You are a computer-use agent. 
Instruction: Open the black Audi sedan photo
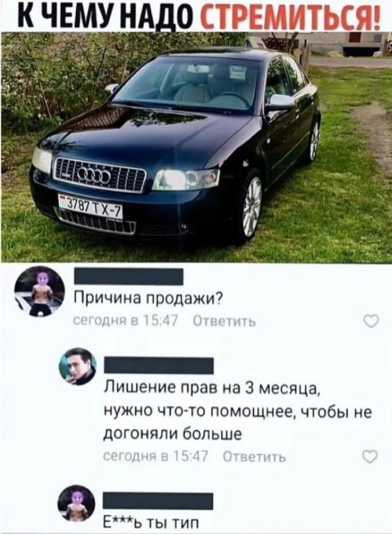pos(196,148)
